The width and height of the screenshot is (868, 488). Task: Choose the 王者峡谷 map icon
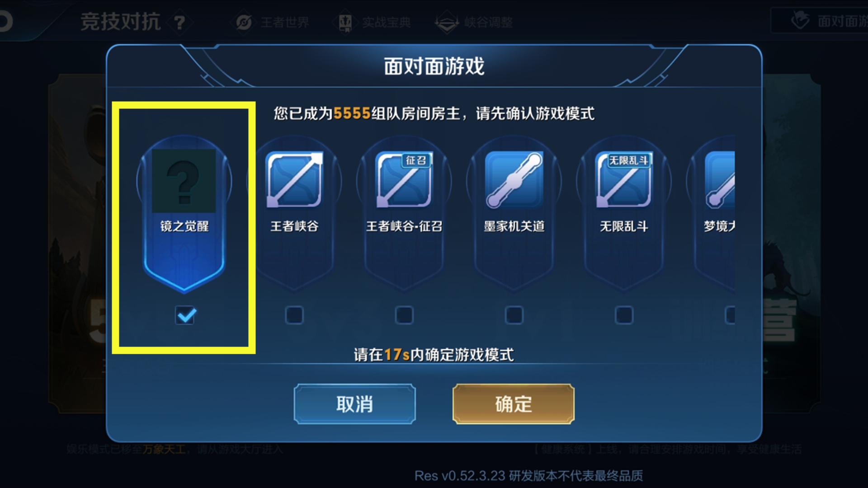[294, 180]
